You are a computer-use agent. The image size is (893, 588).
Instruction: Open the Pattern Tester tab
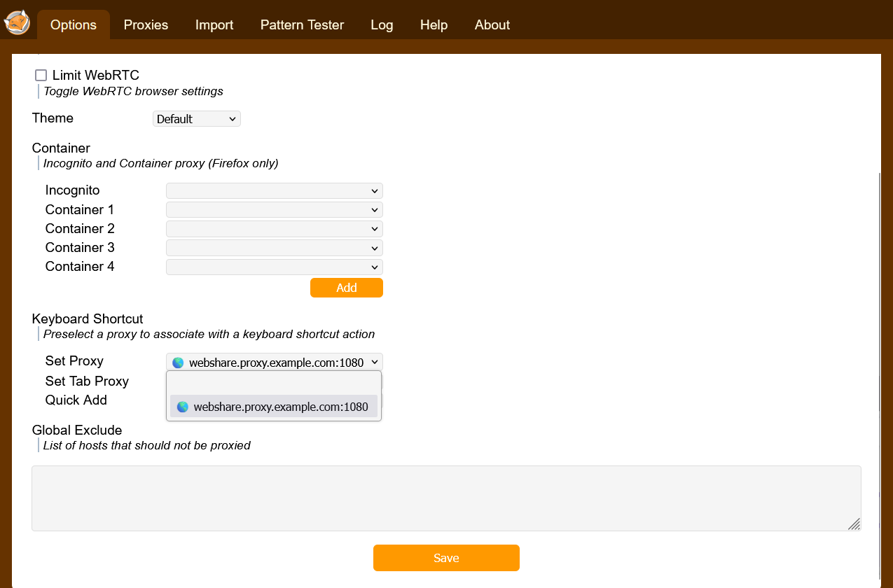click(302, 24)
